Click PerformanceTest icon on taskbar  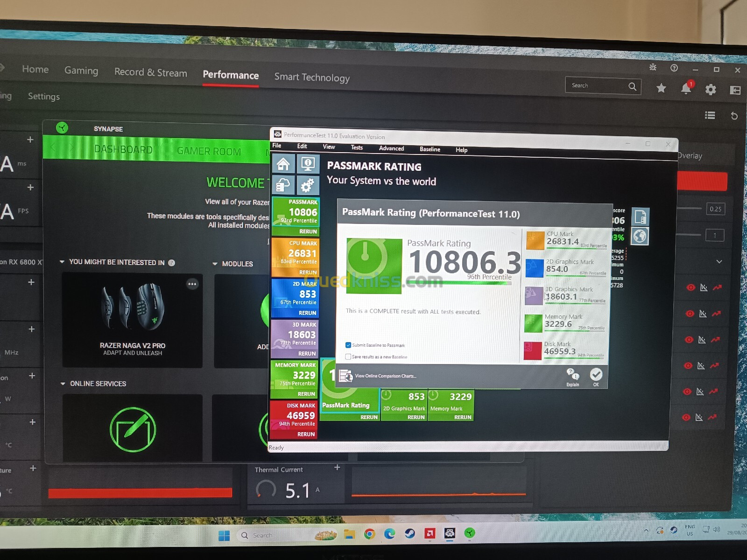pyautogui.click(x=450, y=533)
